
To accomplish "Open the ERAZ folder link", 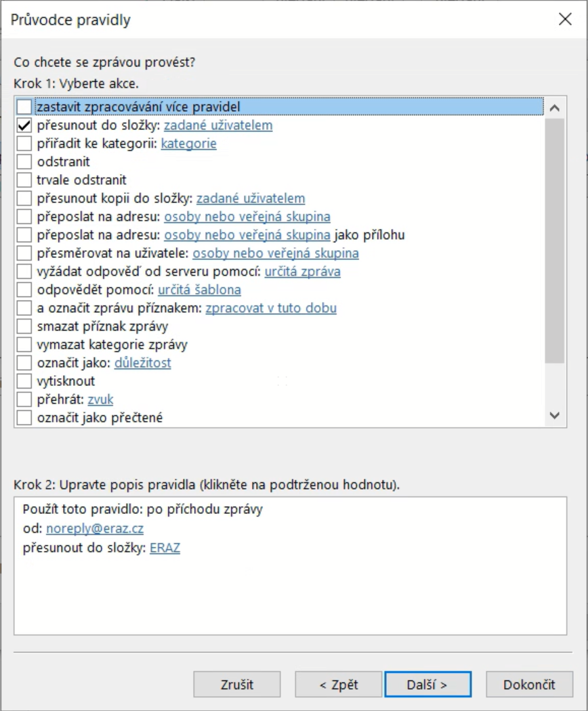I will pyautogui.click(x=165, y=548).
